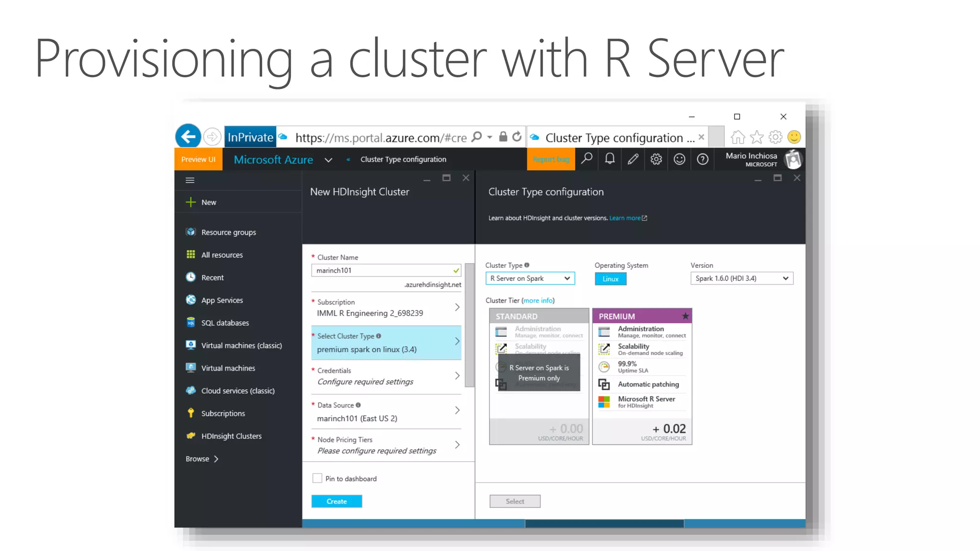This screenshot has height=551, width=980.
Task: Open the Cluster Type dropdown
Action: pyautogui.click(x=530, y=278)
